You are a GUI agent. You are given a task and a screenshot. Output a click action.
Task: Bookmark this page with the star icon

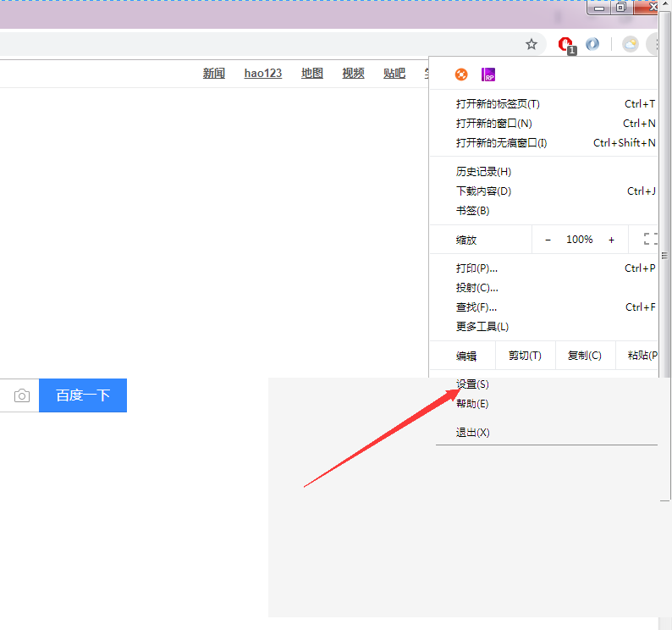coord(532,44)
